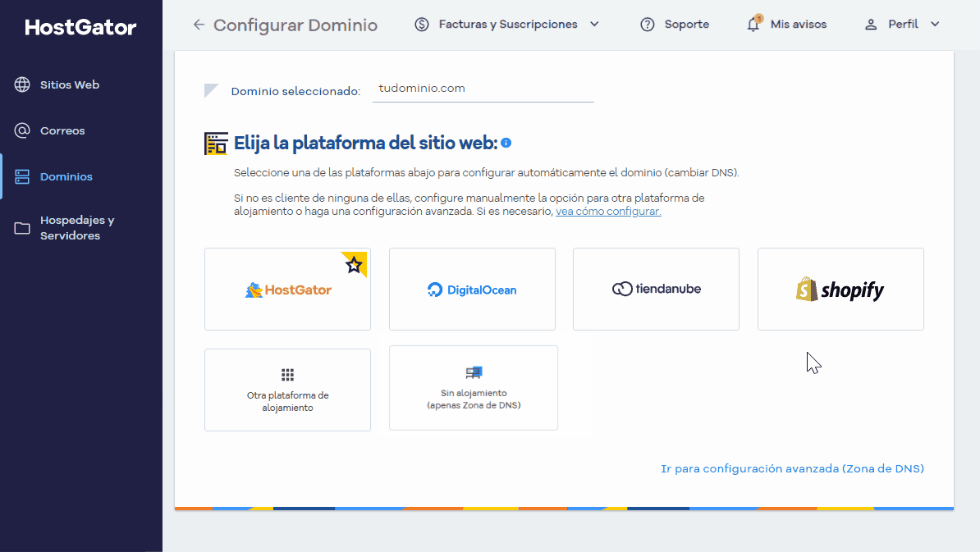Image resolution: width=980 pixels, height=552 pixels.
Task: Open the Facturas y Suscripciones menu
Action: 507,25
